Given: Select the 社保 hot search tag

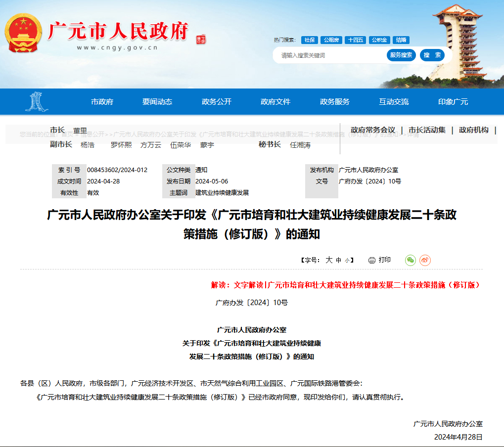Looking at the screenshot, I should click(310, 40).
